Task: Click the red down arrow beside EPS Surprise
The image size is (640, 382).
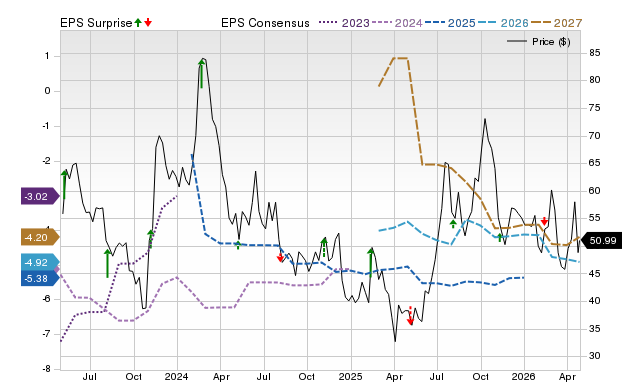Action: click(148, 23)
